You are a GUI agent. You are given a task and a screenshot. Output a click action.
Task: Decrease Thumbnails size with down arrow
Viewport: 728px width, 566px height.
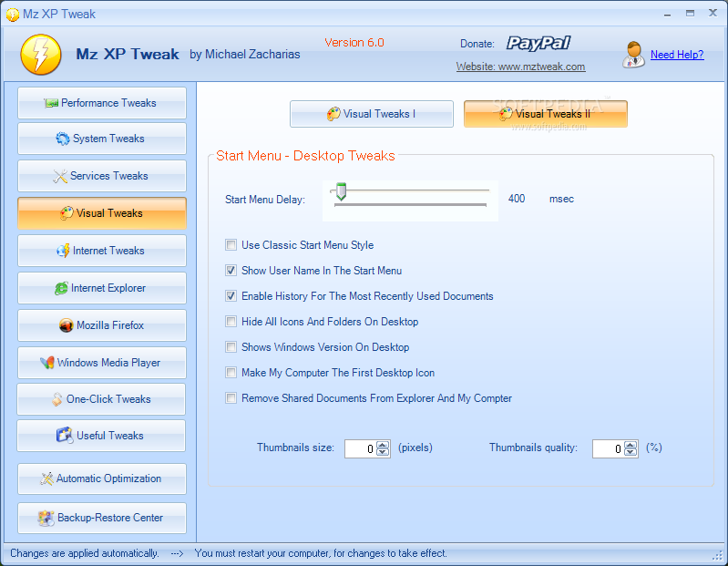pos(383,452)
